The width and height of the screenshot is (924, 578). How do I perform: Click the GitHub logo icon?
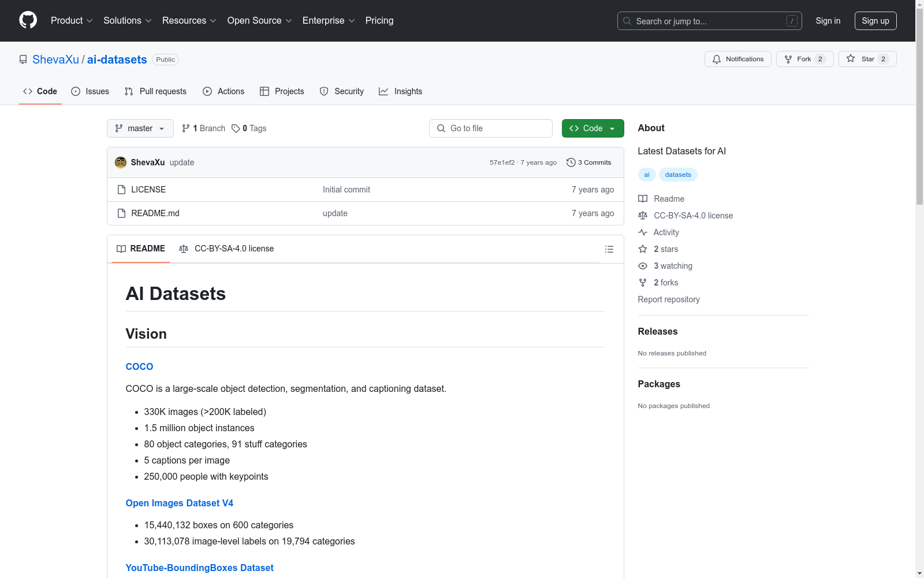(x=28, y=20)
